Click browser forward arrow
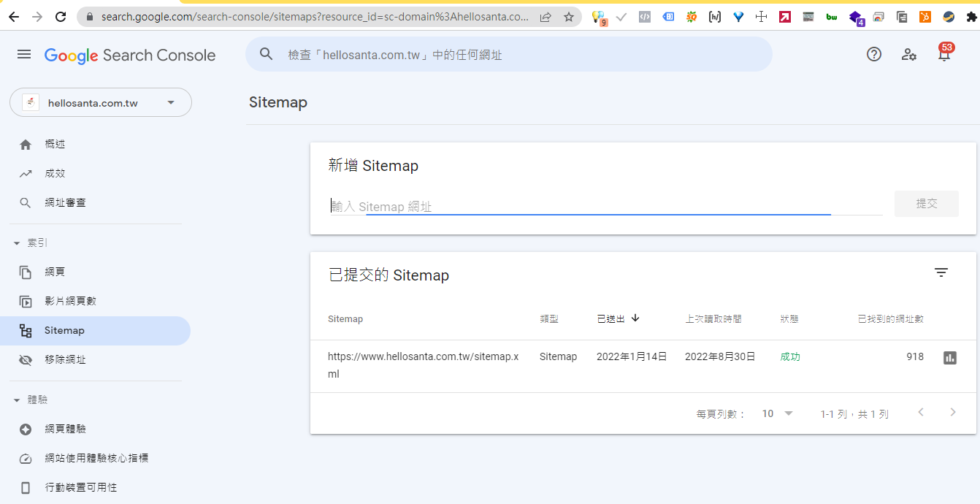Image resolution: width=980 pixels, height=504 pixels. [x=37, y=17]
